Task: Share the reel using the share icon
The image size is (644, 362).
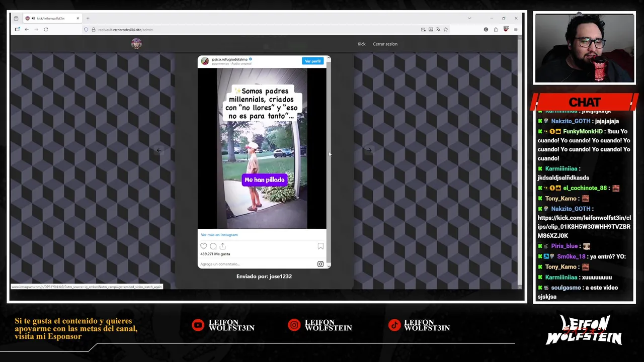Action: tap(222, 246)
